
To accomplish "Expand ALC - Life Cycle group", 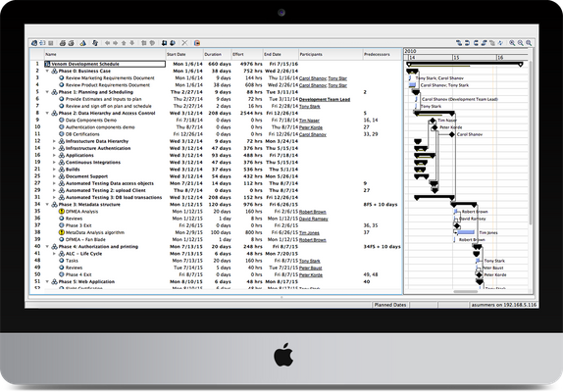I will [x=54, y=254].
